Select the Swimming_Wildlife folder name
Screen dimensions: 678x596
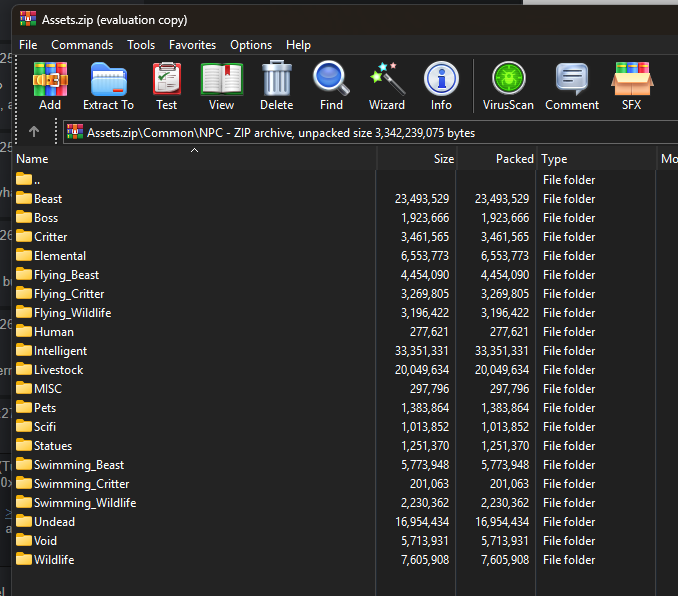[x=85, y=503]
